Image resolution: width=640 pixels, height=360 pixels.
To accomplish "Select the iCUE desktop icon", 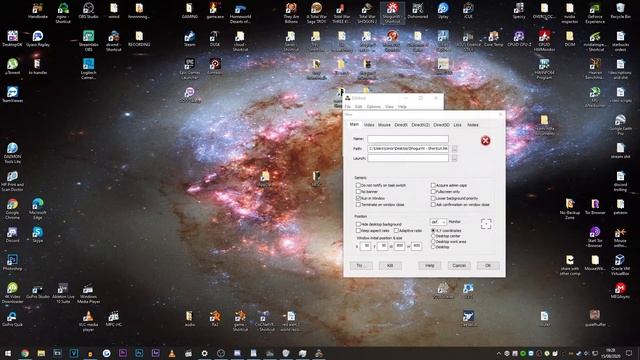I will (468, 11).
